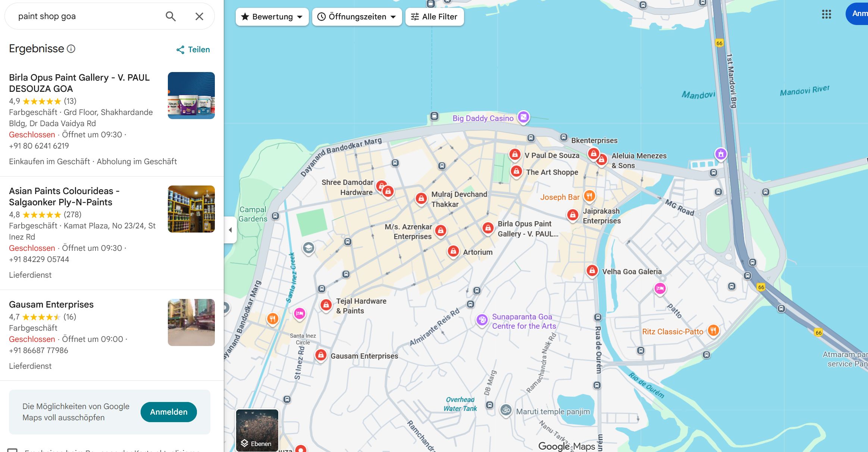Open the Bewertung rating dropdown
The height and width of the screenshot is (452, 868).
point(272,17)
